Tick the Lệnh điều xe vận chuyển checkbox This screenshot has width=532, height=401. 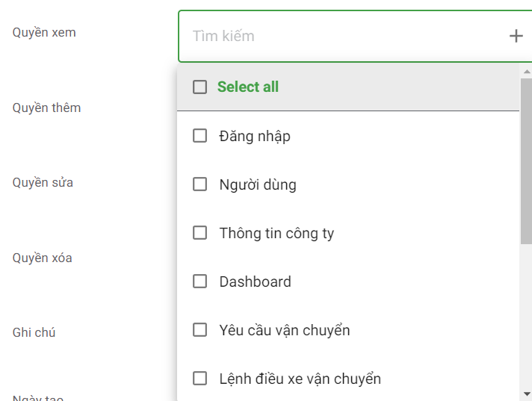199,379
